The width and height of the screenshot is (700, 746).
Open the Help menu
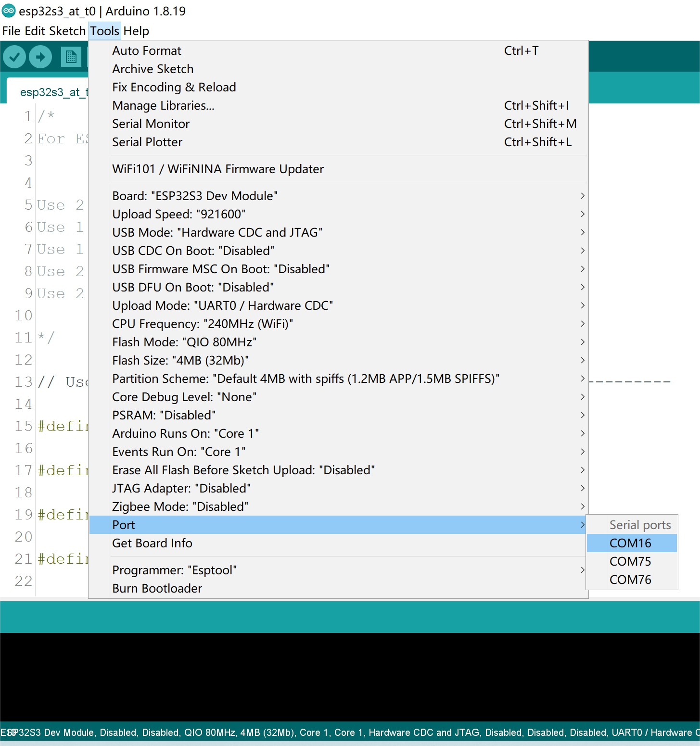(x=136, y=31)
